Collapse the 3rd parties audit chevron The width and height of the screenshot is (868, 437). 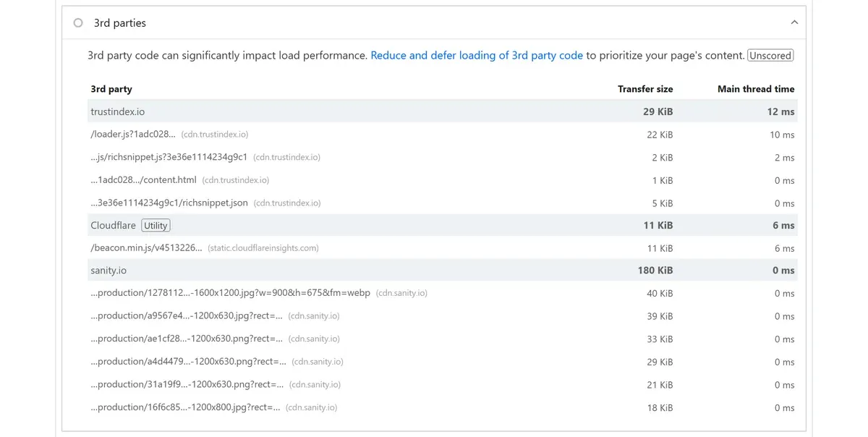pos(794,23)
